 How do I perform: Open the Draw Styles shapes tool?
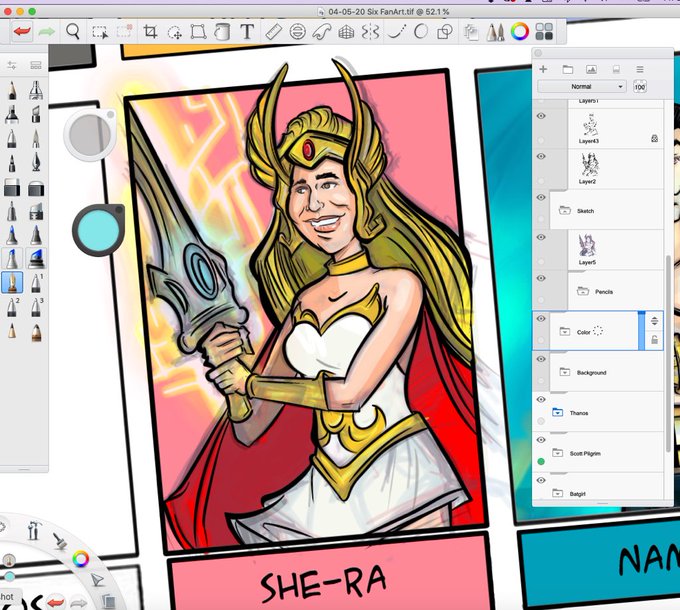point(445,32)
